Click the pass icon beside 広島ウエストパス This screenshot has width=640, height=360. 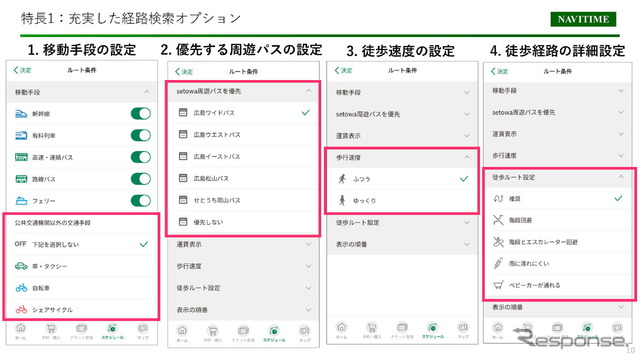tap(183, 134)
